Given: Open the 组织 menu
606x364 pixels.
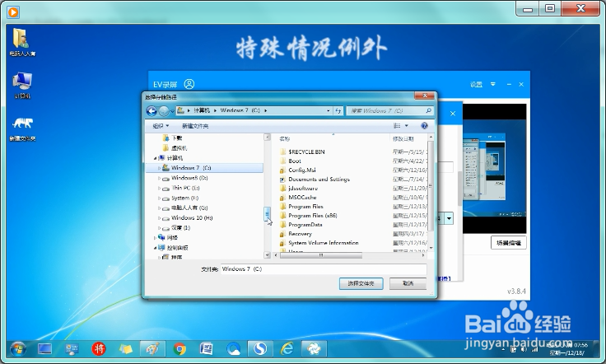Looking at the screenshot, I should pos(161,126).
